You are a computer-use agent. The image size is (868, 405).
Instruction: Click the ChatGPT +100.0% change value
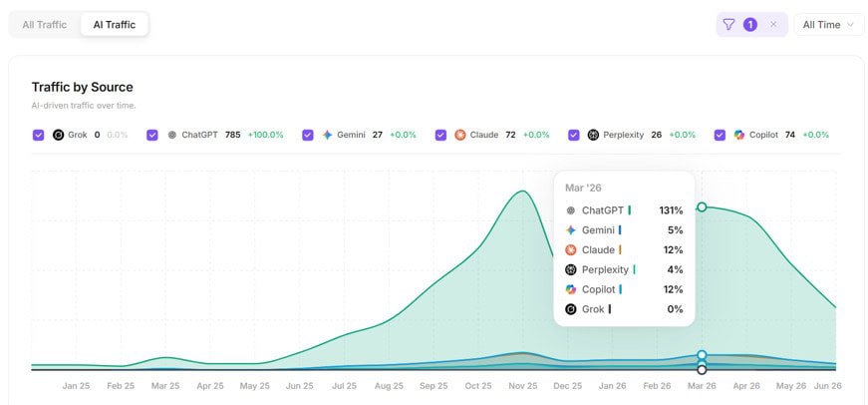[265, 135]
